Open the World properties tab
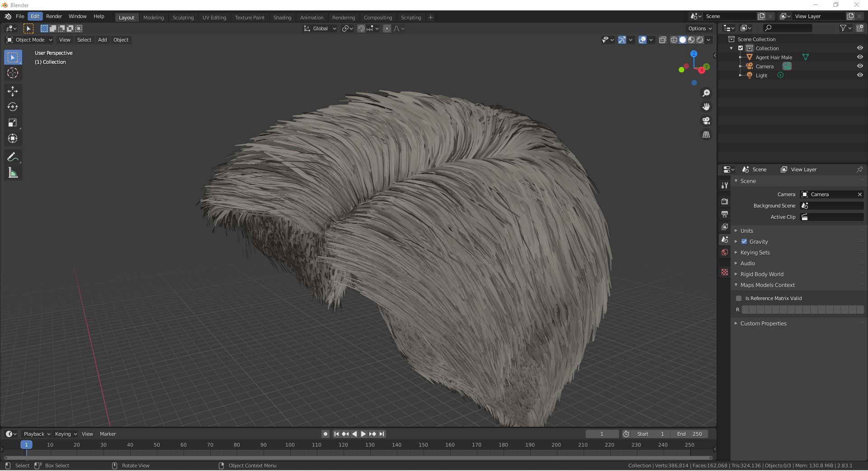This screenshot has width=868, height=471. click(725, 252)
